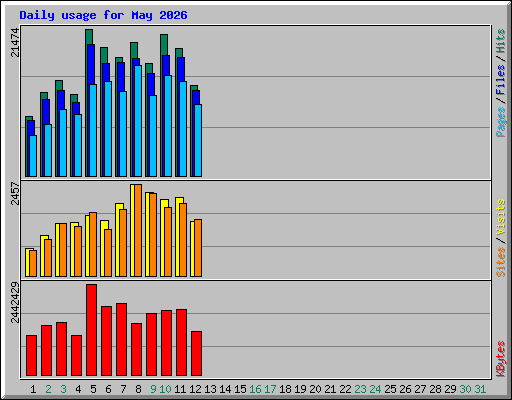Click the KBytes legend label

(x=500, y=359)
